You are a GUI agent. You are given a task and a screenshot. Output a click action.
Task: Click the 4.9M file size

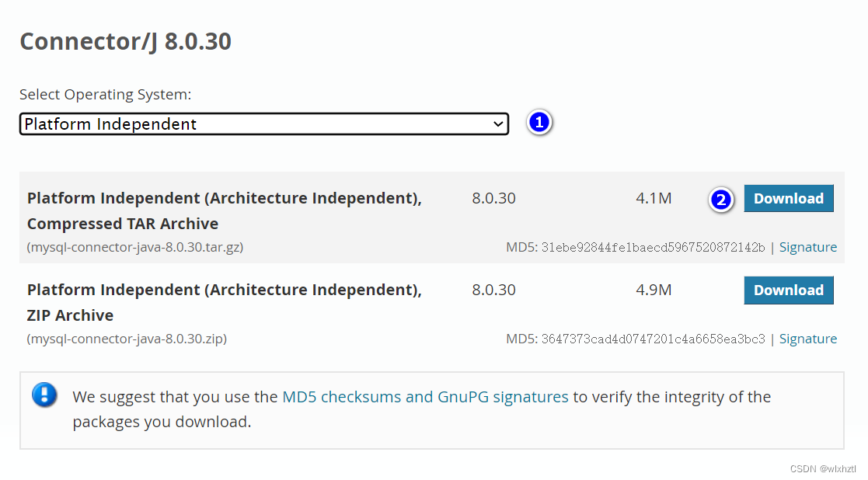654,290
